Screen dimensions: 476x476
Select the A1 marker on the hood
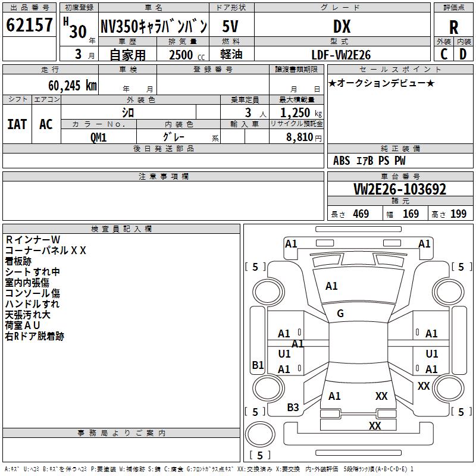tap(331, 286)
